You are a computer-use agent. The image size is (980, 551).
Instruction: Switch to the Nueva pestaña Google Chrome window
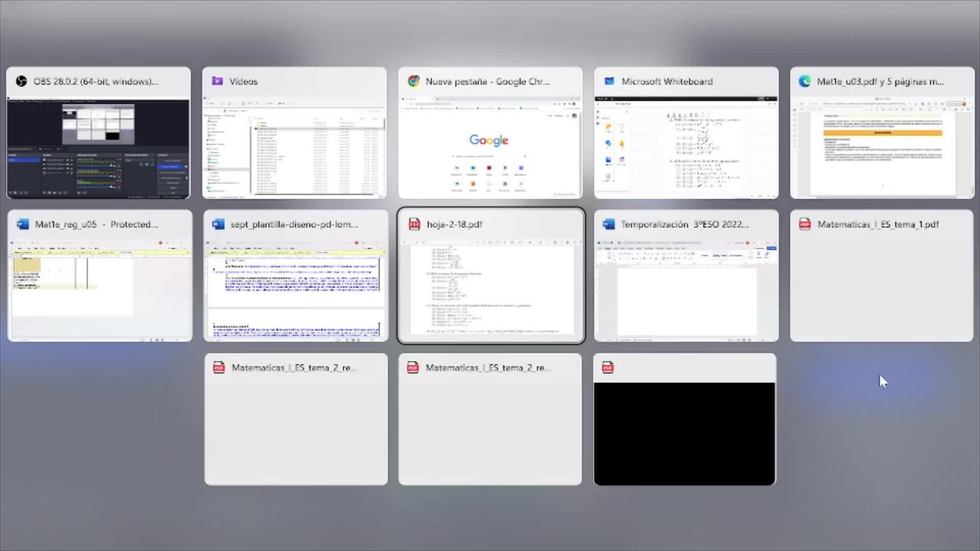490,148
